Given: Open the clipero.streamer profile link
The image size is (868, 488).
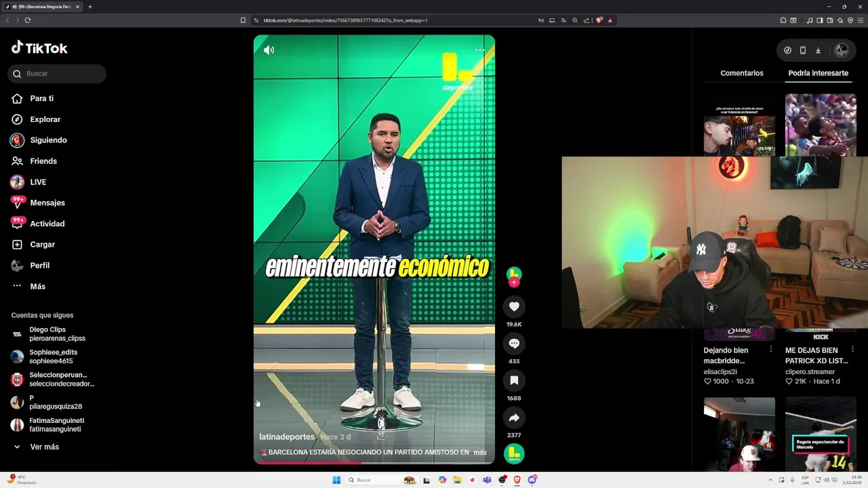Looking at the screenshot, I should (x=810, y=371).
